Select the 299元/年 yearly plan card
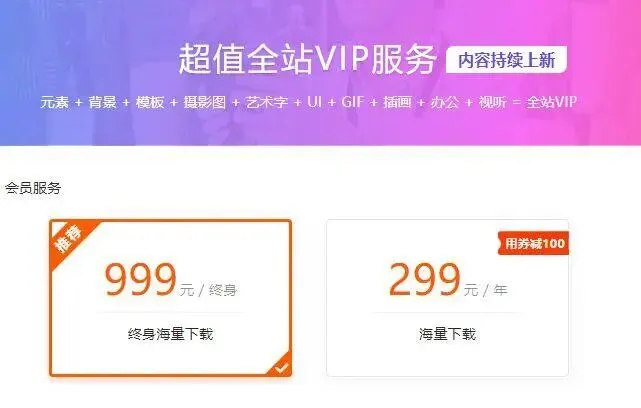 (x=448, y=298)
